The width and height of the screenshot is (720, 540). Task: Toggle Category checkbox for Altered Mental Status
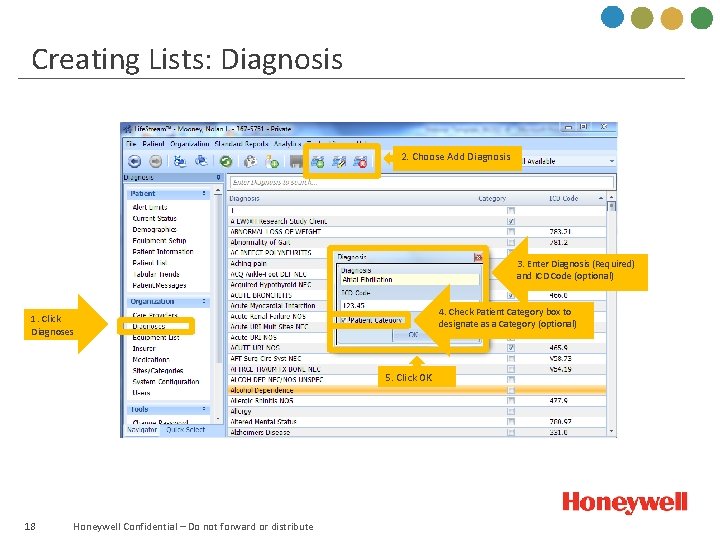pyautogui.click(x=511, y=422)
